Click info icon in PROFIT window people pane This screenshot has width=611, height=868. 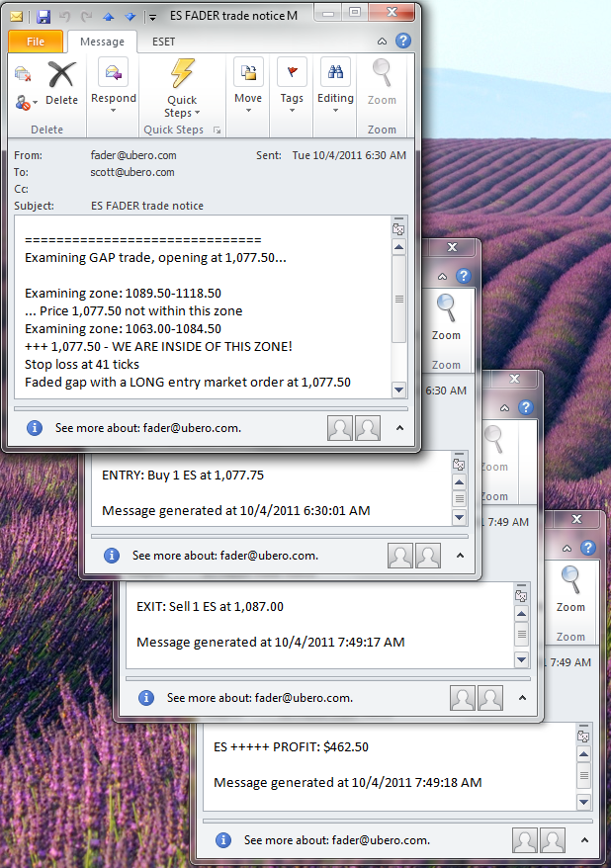point(223,840)
